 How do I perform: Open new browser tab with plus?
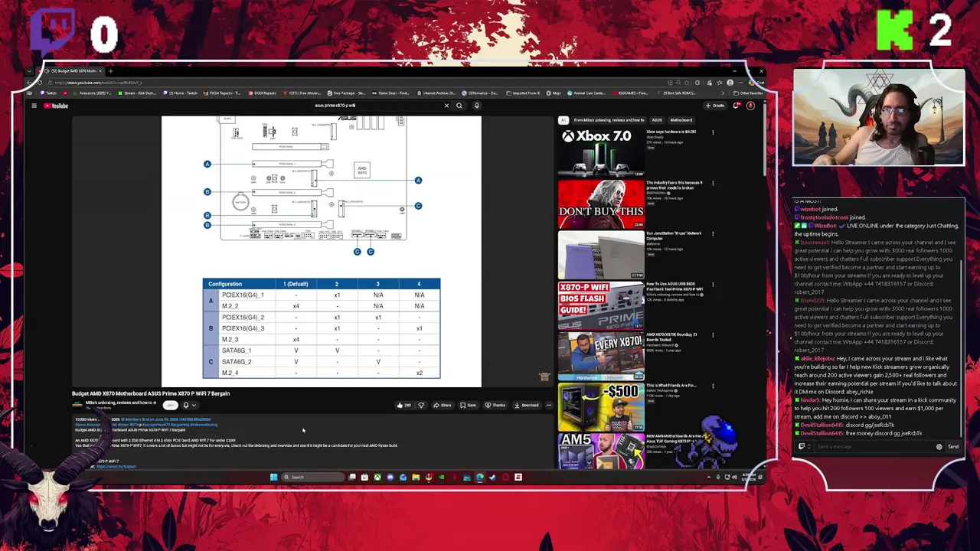pos(110,71)
